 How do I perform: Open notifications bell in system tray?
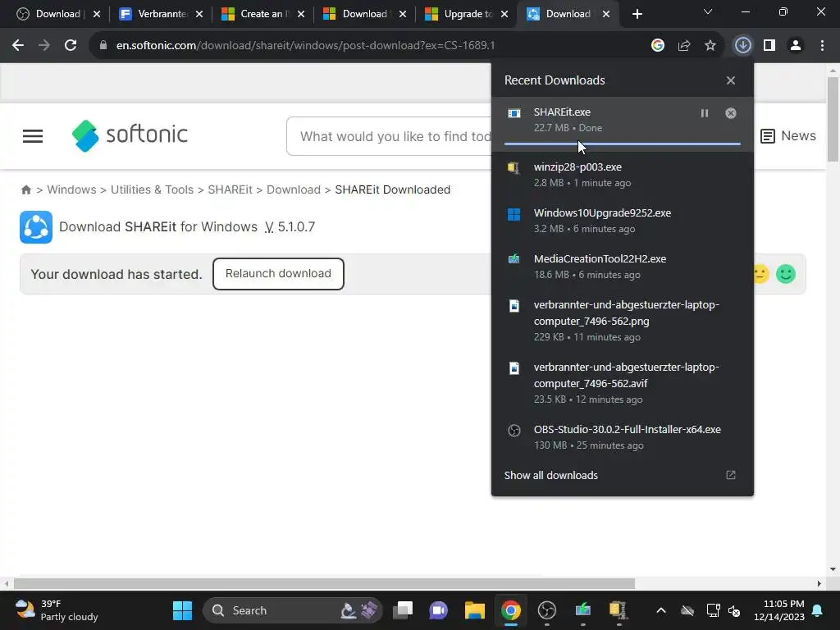(x=818, y=610)
